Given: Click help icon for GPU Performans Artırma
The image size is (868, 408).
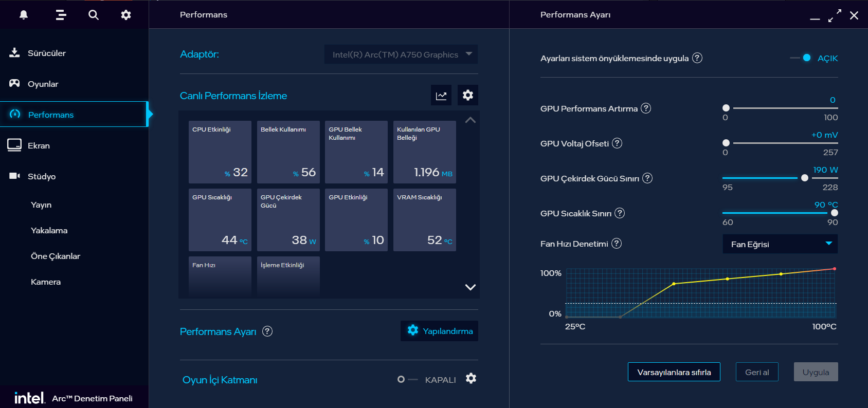Looking at the screenshot, I should (x=646, y=108).
